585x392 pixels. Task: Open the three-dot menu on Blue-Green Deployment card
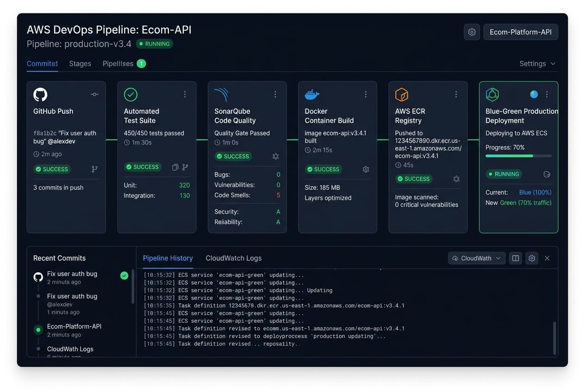(x=547, y=94)
